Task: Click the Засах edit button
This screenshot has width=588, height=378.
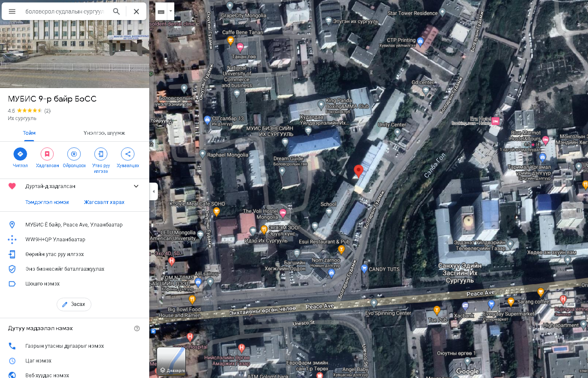Action: pos(74,304)
